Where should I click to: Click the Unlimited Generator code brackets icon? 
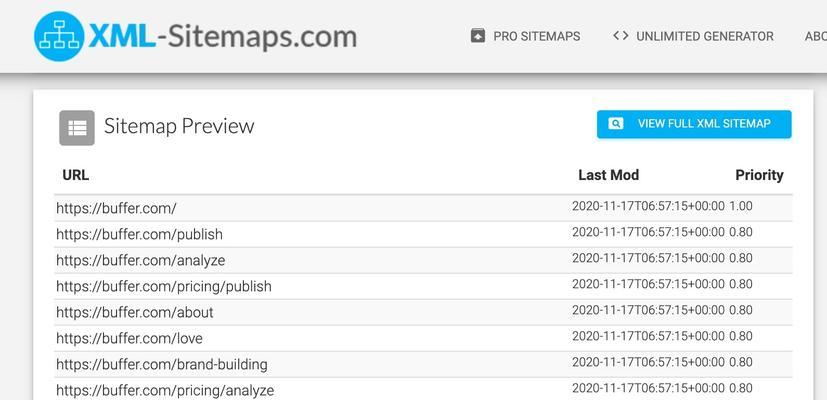[621, 36]
